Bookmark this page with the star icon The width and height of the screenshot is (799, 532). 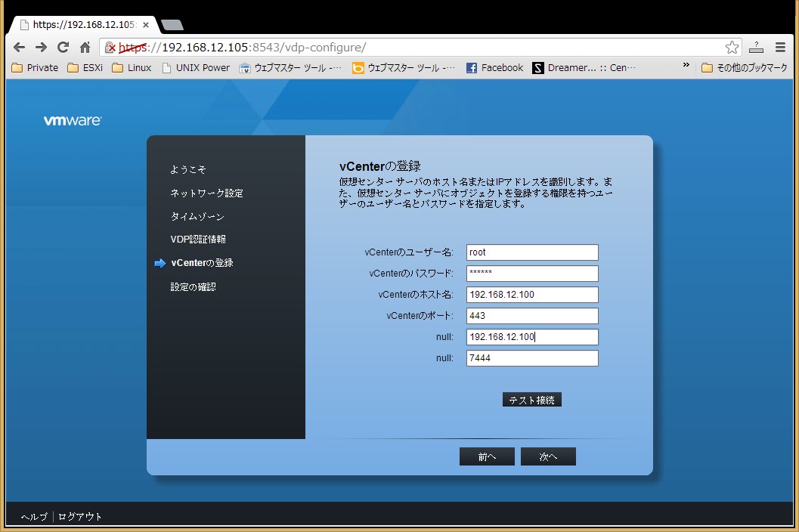[x=732, y=48]
